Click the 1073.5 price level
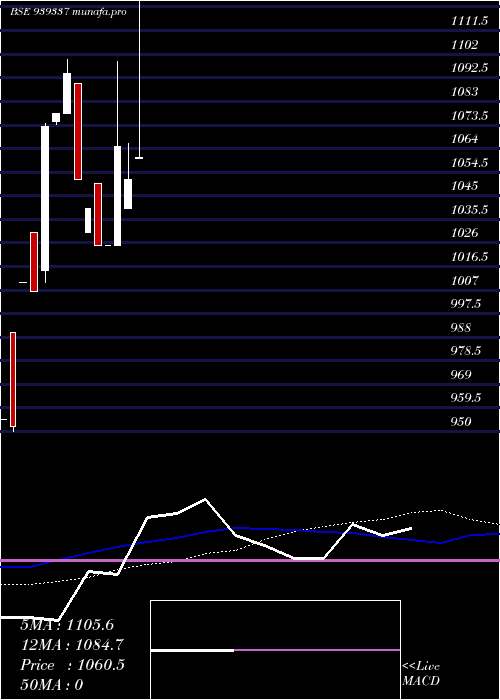Image resolution: width=500 pixels, height=700 pixels. tap(469, 115)
